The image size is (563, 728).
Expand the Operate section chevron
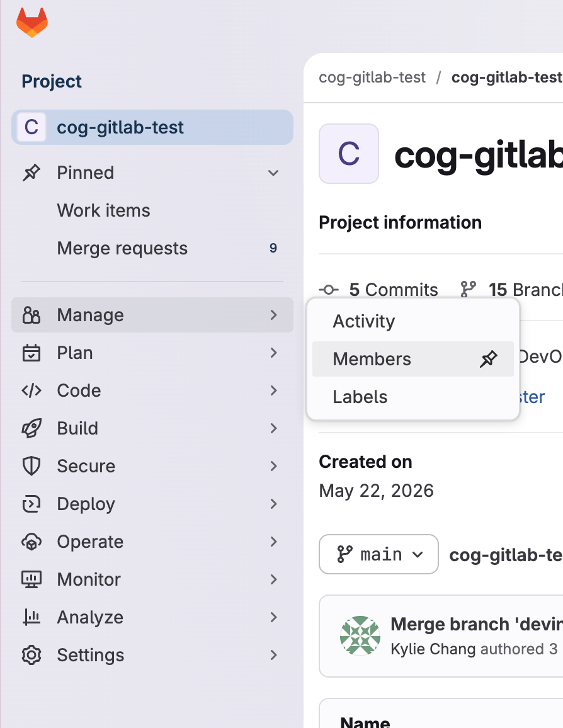tap(273, 542)
